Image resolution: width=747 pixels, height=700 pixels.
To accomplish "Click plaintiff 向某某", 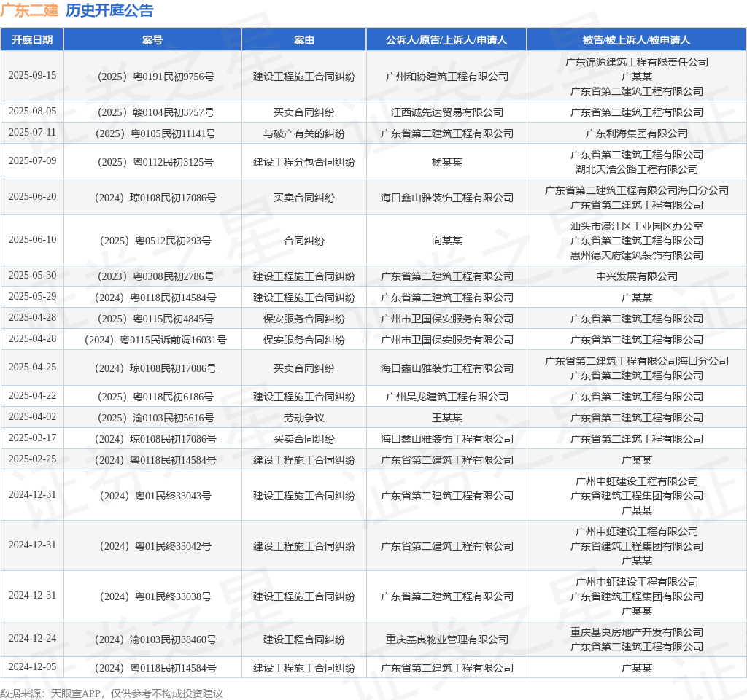I will 447,241.
